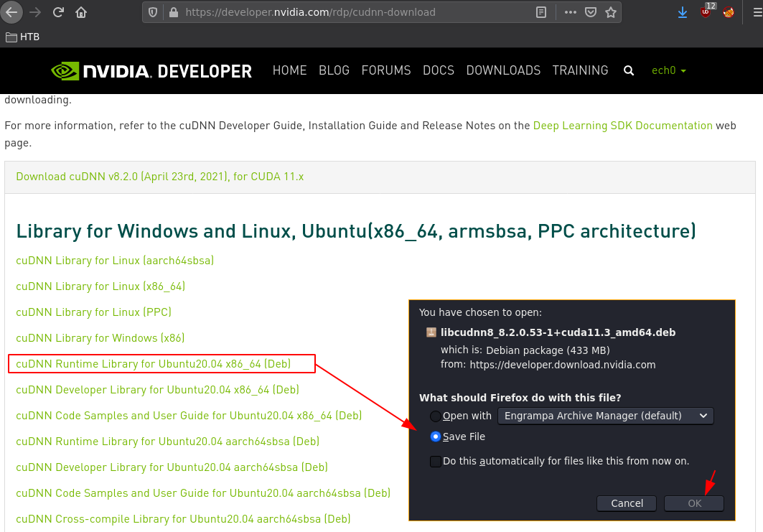Open the HTB bookmarks folder
Viewport: 763px width, 532px height.
click(22, 37)
